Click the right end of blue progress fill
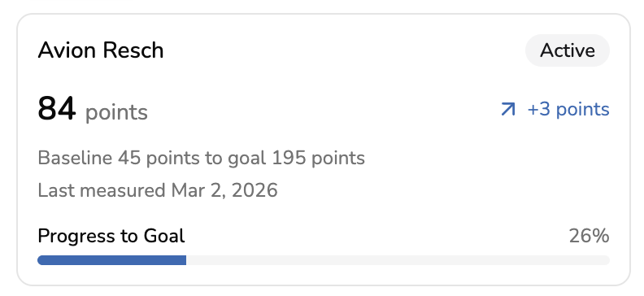 (x=184, y=260)
